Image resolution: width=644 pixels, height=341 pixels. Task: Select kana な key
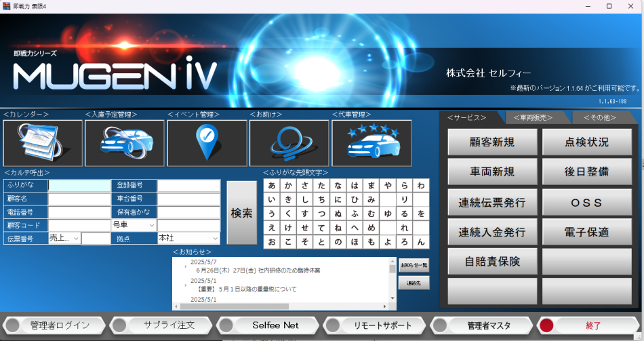pyautogui.click(x=338, y=186)
